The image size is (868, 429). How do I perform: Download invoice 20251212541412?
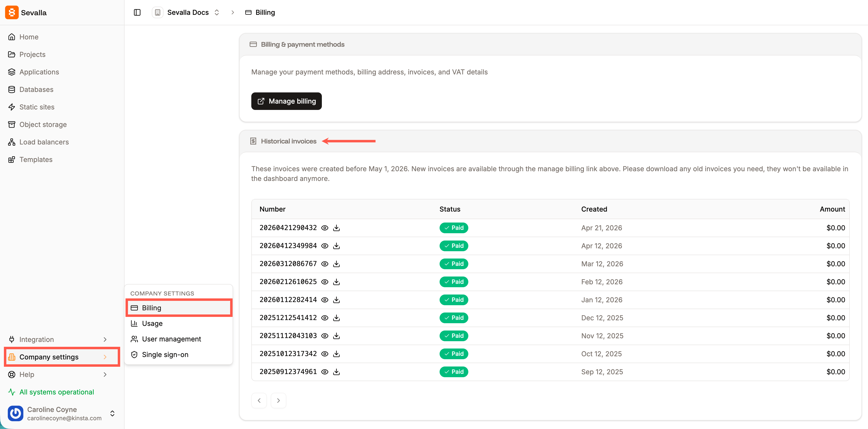(336, 318)
